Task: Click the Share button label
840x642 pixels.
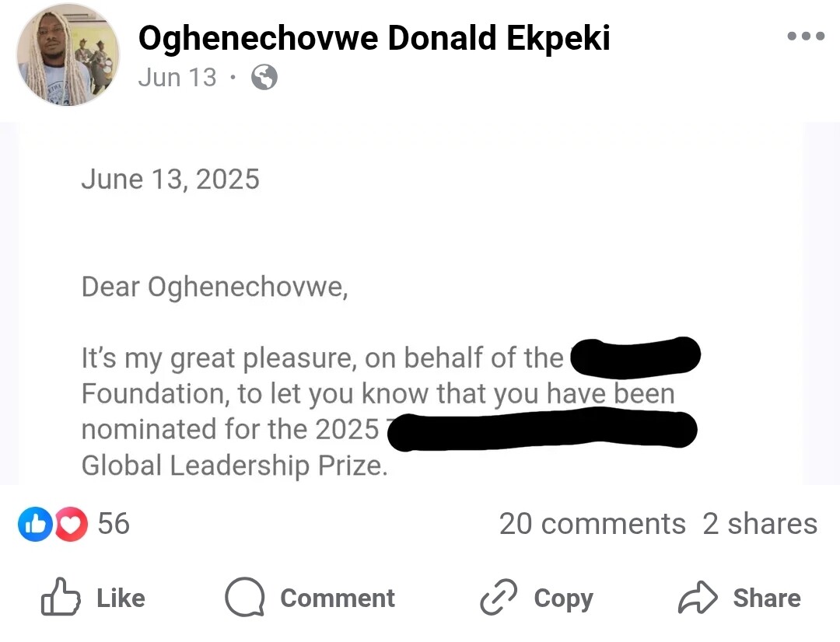Action: point(767,598)
